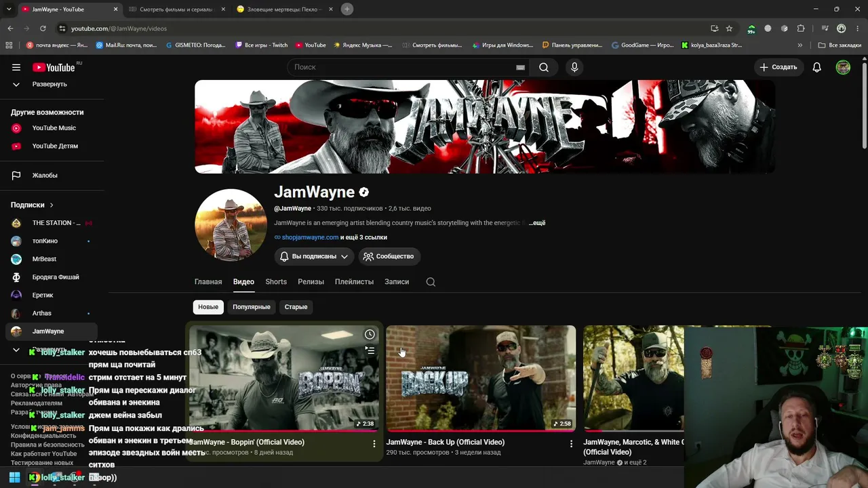Go to the YouTube home logo
This screenshot has height=488, width=868.
[54, 67]
